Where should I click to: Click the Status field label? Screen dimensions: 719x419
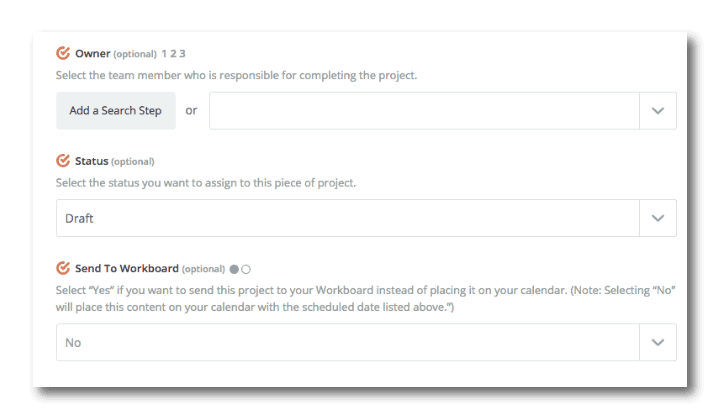91,160
